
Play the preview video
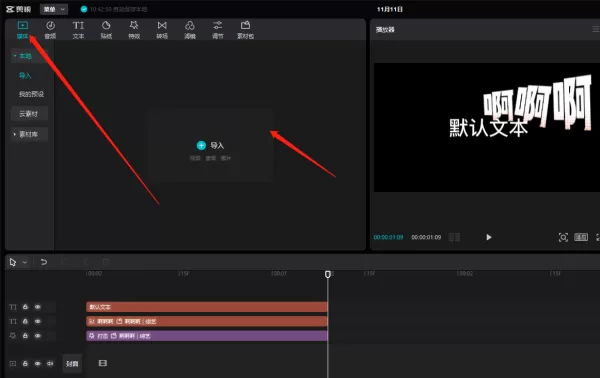(x=489, y=237)
